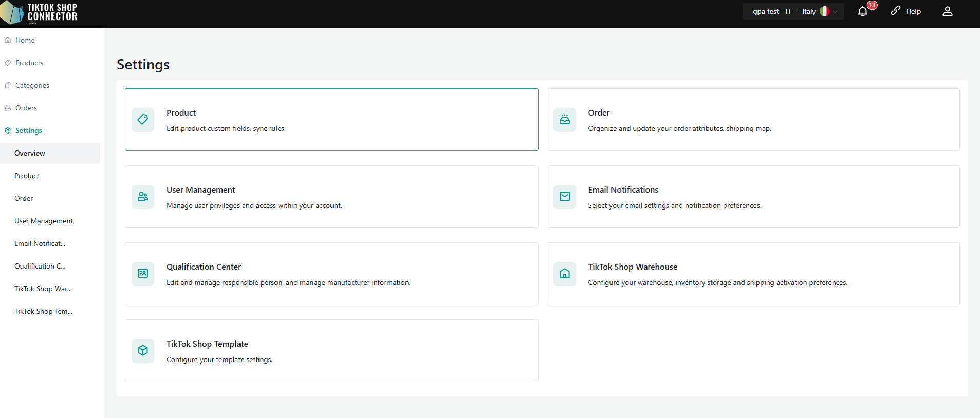Click the Products tag icon in sidebar
Image resolution: width=980 pixels, height=418 pixels.
tap(8, 63)
